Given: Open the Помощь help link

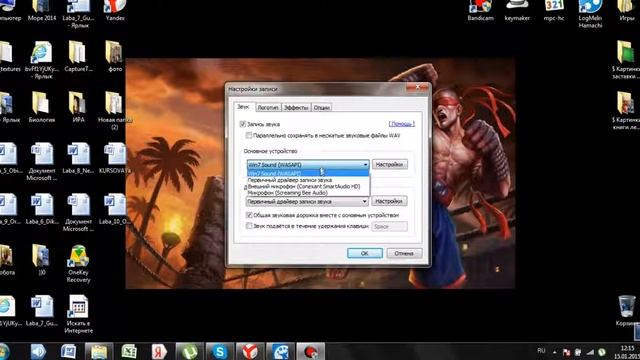Looking at the screenshot, I should (x=402, y=124).
